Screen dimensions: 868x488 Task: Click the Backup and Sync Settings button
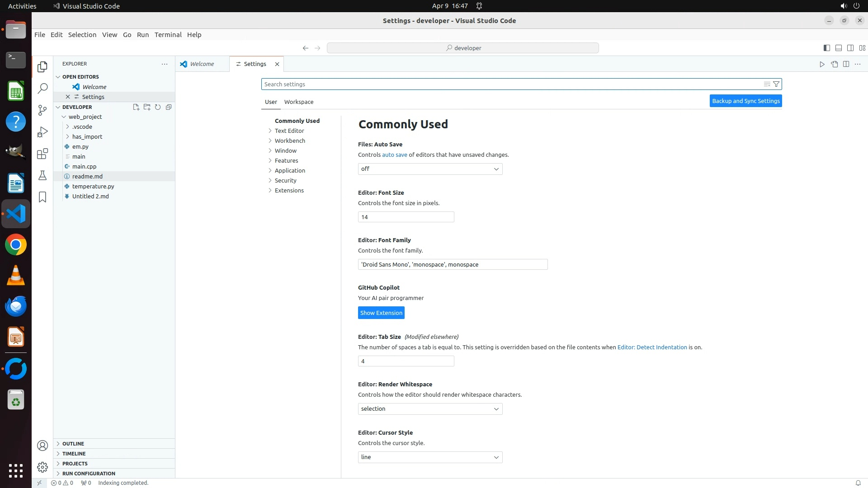[x=745, y=101]
